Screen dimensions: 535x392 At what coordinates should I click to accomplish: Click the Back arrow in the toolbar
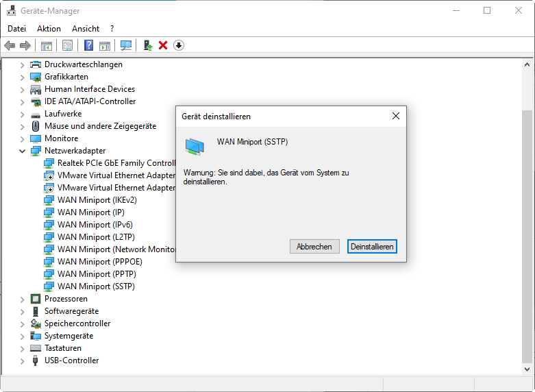pos(10,45)
